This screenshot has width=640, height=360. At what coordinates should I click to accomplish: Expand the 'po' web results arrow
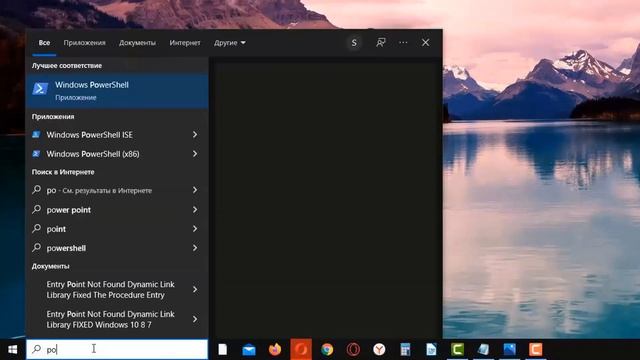point(195,190)
